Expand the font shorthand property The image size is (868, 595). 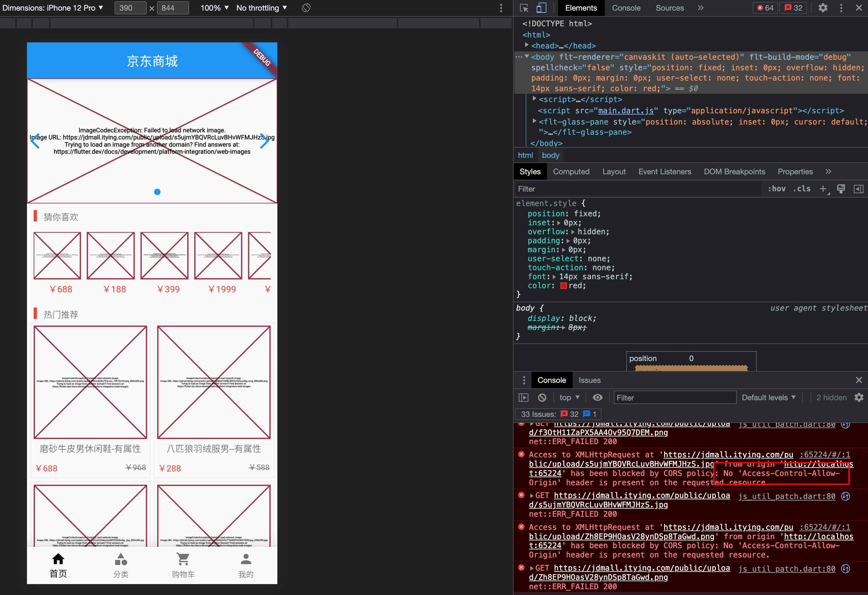554,277
